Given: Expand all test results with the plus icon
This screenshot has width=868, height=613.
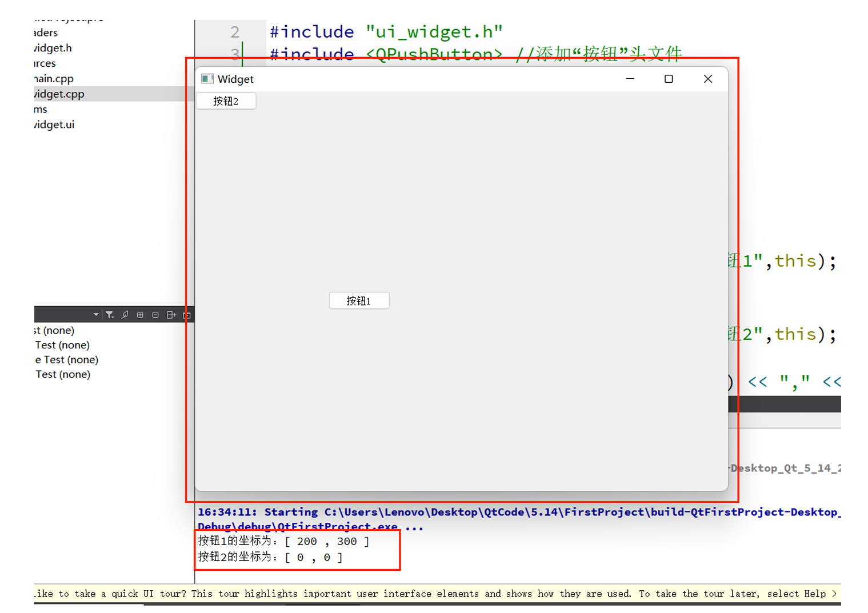Looking at the screenshot, I should click(140, 314).
